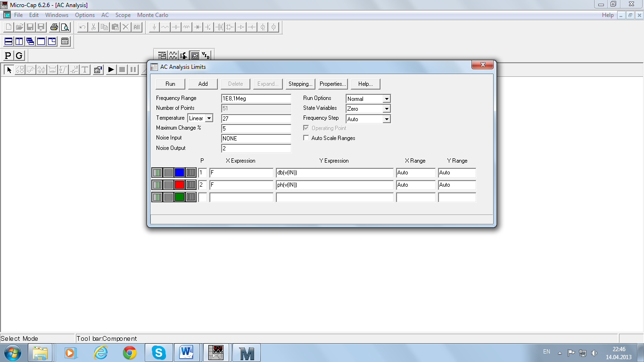Click the Help... button in the dialog
Viewport: 644px width, 362px height.
(365, 84)
